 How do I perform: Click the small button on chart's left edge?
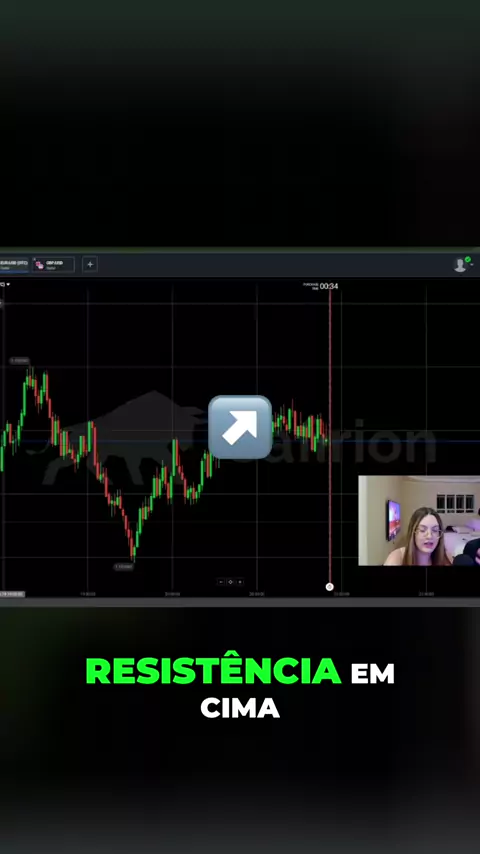pyautogui.click(x=1, y=303)
